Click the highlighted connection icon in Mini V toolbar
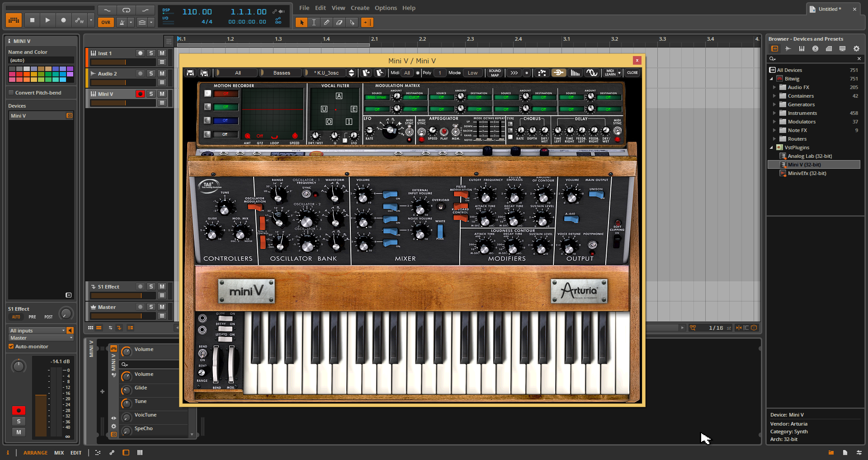This screenshot has width=868, height=460. [558, 73]
